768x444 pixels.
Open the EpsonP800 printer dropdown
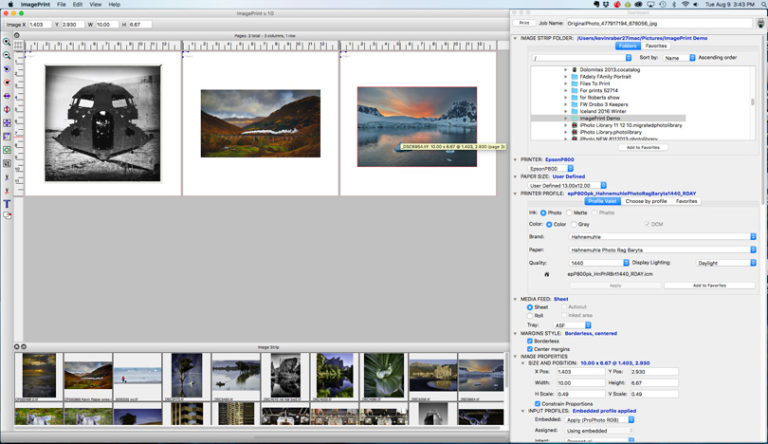point(551,169)
